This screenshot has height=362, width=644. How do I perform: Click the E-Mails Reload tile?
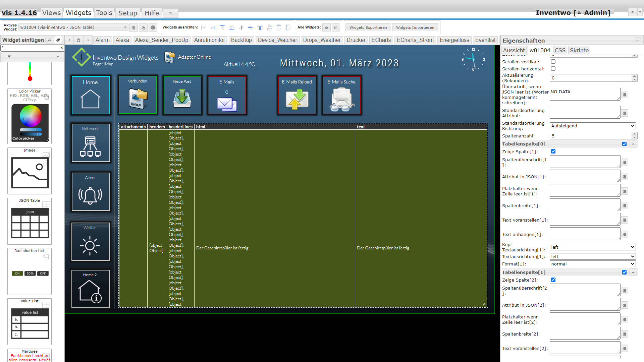(297, 95)
